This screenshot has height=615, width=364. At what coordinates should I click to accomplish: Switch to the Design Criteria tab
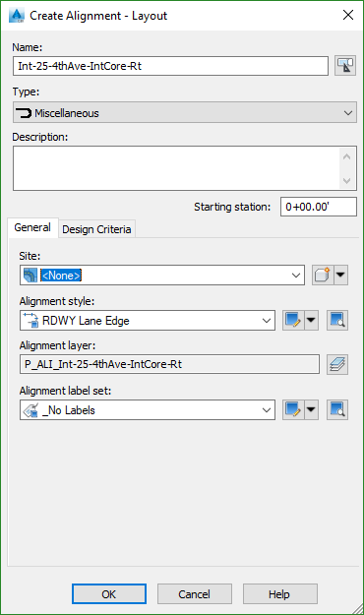[96, 229]
